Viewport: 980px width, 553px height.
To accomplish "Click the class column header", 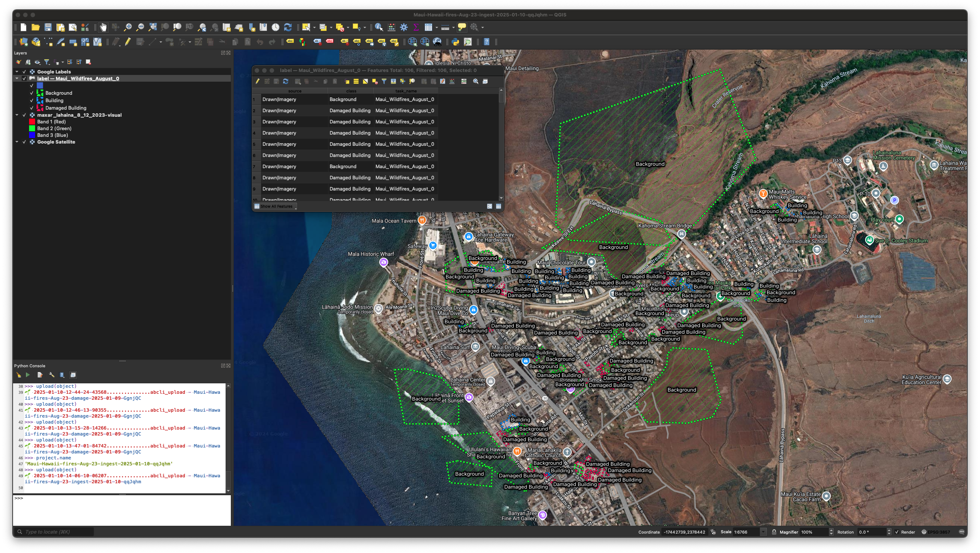I will pyautogui.click(x=351, y=91).
